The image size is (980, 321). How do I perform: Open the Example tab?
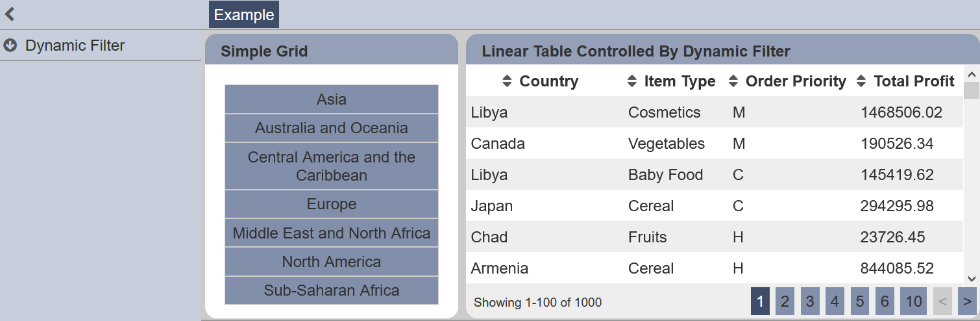[244, 15]
